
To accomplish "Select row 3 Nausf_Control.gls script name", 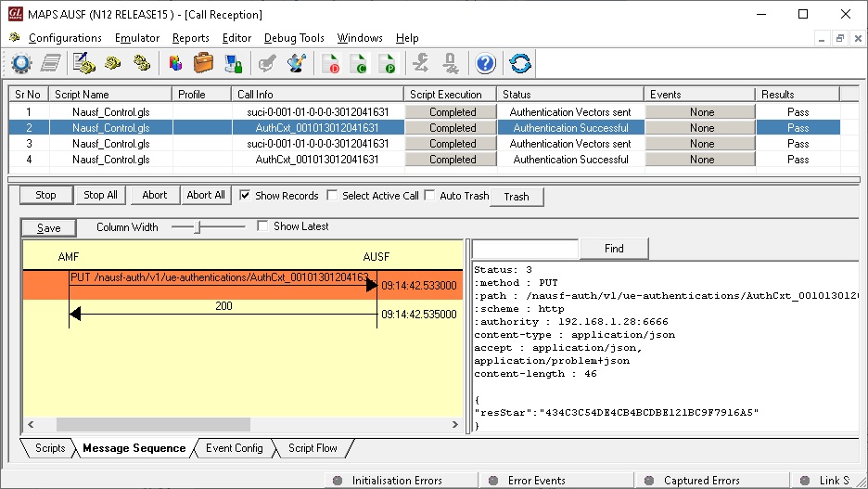I will 110,144.
